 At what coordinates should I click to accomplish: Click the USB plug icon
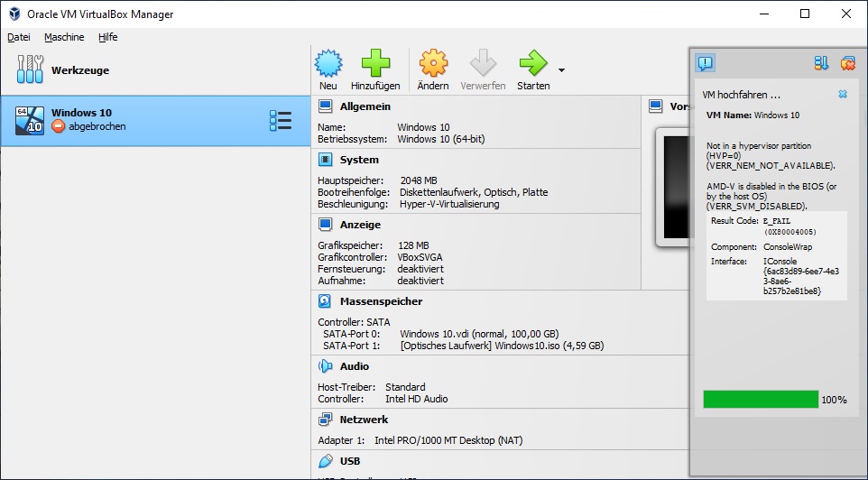pyautogui.click(x=326, y=461)
